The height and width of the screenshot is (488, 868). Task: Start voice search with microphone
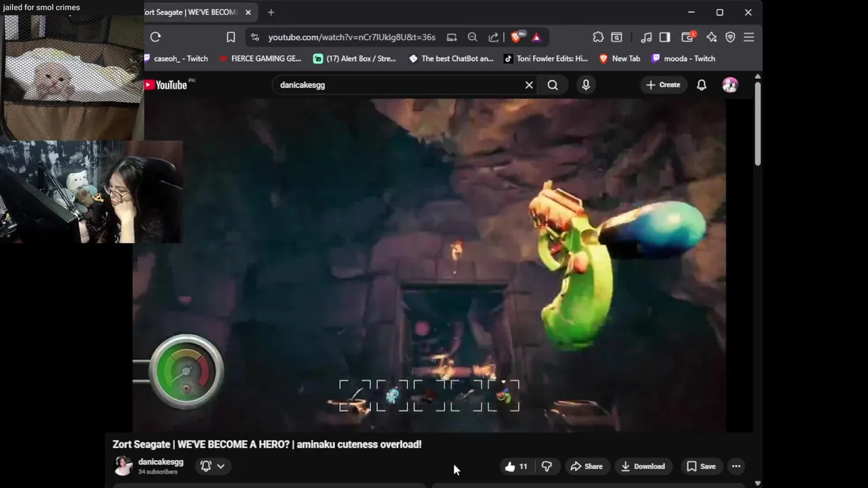(586, 85)
